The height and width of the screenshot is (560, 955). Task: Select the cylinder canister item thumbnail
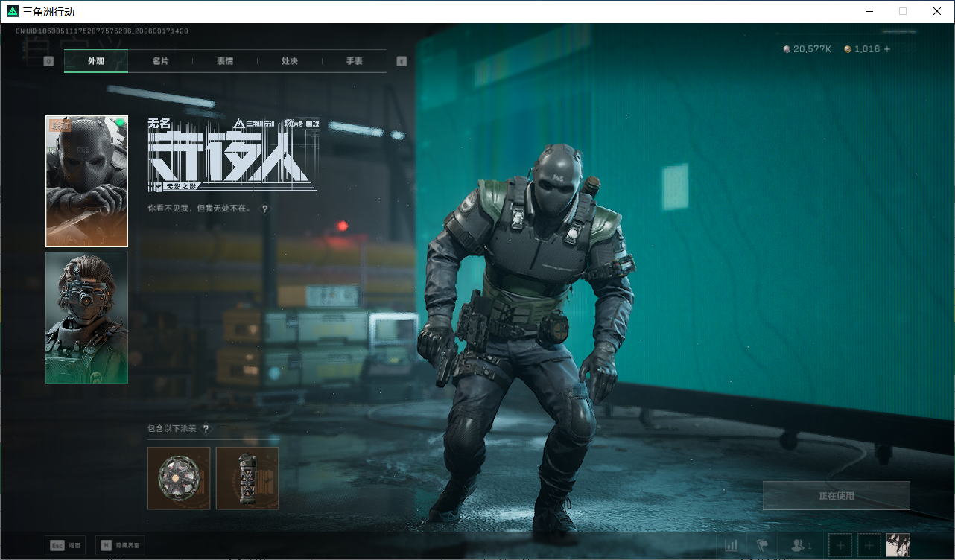point(247,478)
